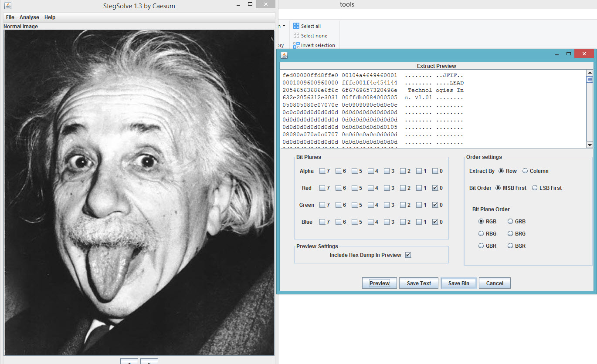Select Extract By Column option
The width and height of the screenshot is (597, 364).
[x=525, y=171]
